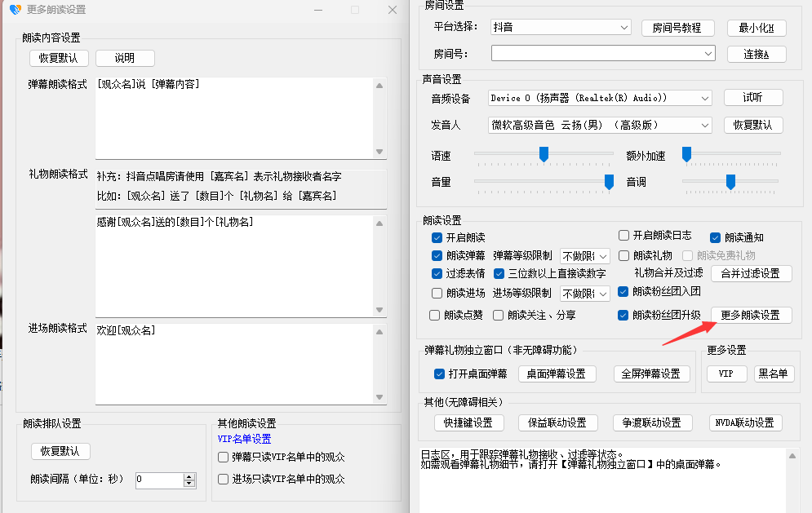Screen dimensions: 812x513
Task: Click the 最小化H button
Action: tap(757, 28)
